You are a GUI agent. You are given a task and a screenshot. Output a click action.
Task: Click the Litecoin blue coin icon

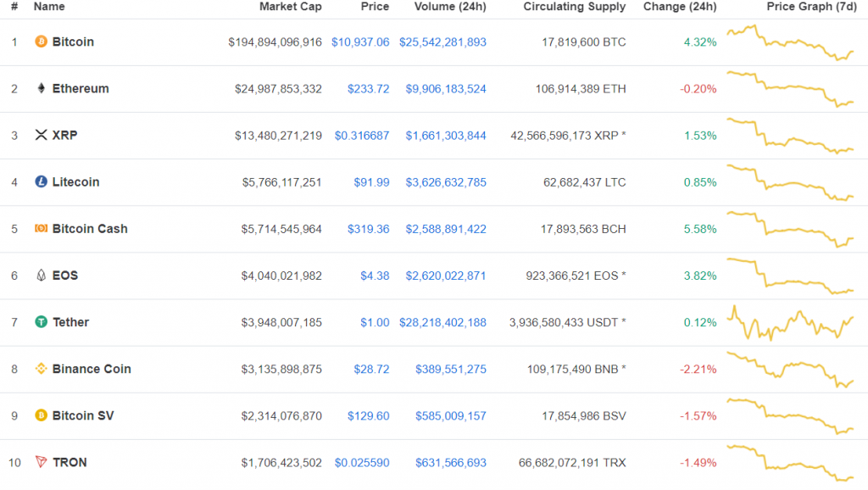41,181
